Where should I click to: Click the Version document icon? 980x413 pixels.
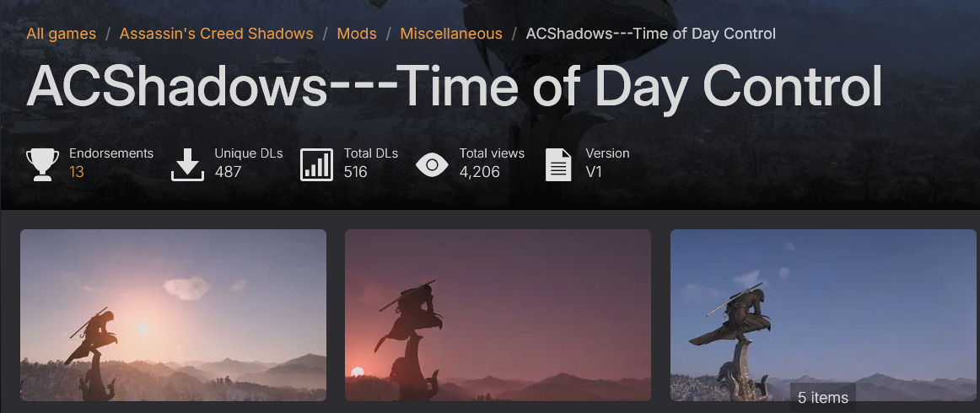tap(558, 164)
